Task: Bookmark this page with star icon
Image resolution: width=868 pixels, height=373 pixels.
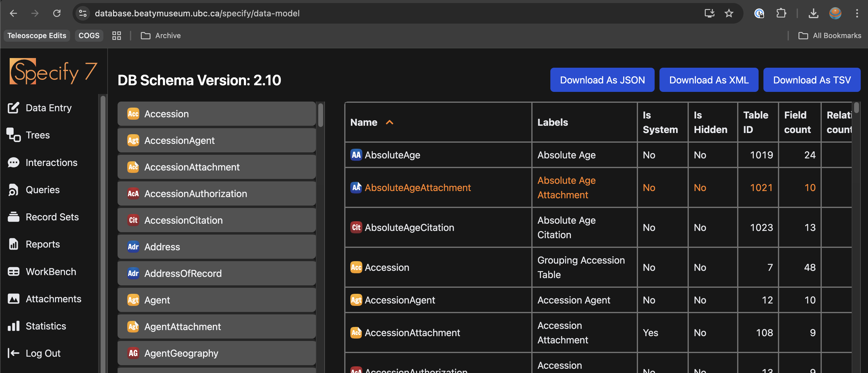Action: click(728, 14)
